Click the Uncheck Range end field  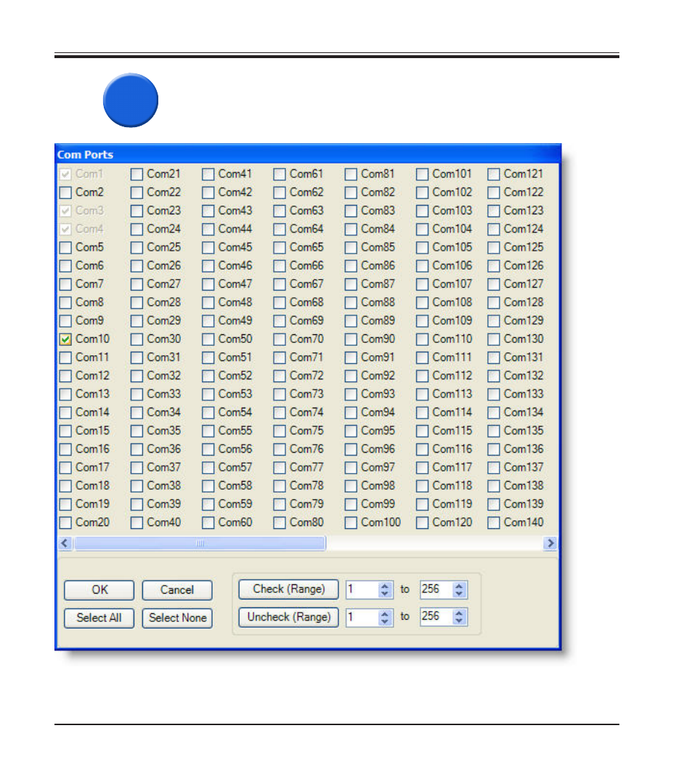(x=436, y=617)
